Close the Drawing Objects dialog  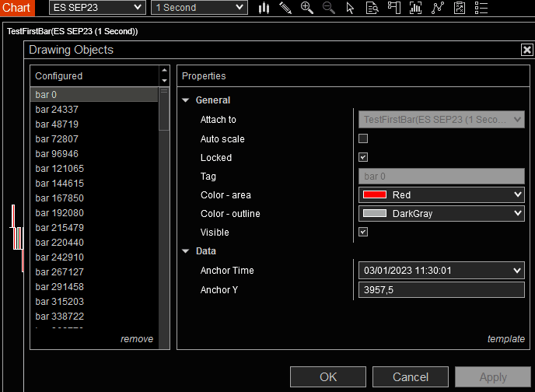(526, 50)
